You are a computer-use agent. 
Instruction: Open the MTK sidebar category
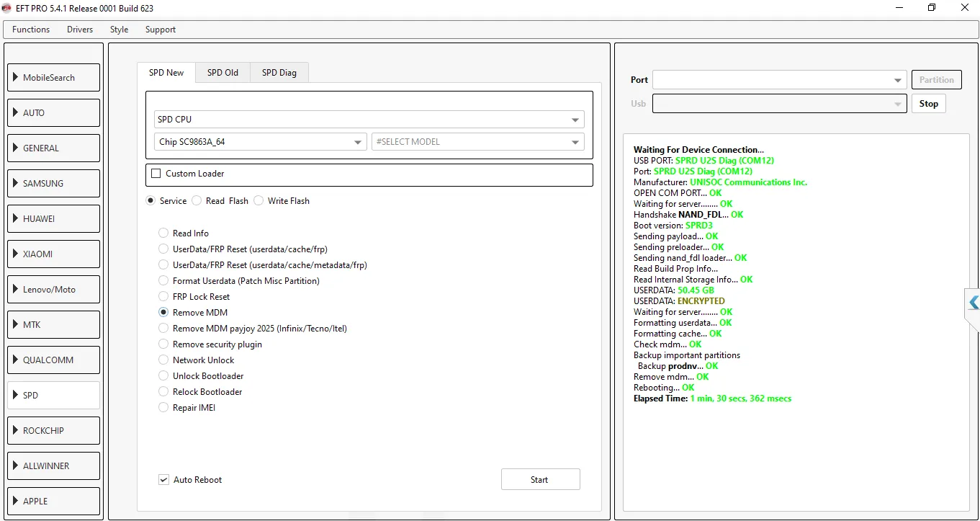pyautogui.click(x=53, y=324)
